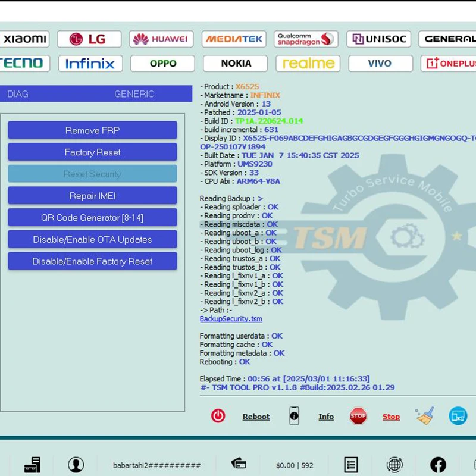The height and width of the screenshot is (476, 476).
Task: Open the register/shop icon in bottom bar
Action: (33, 465)
